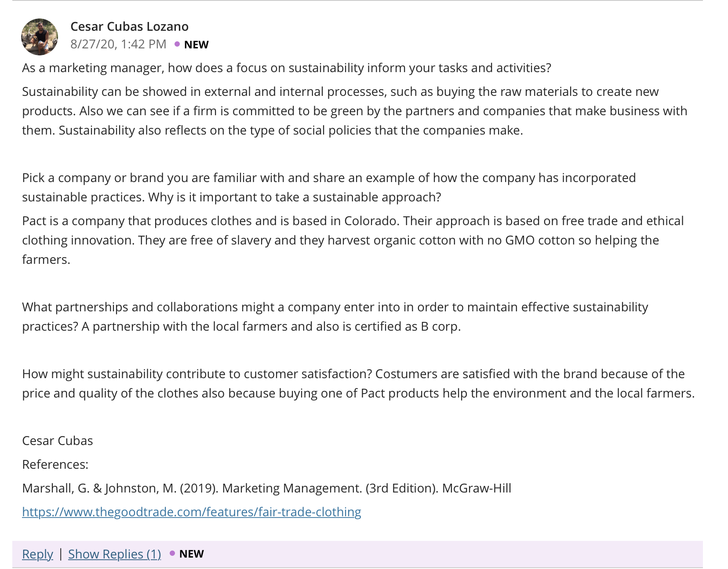This screenshot has height=569, width=728.
Task: Open the thegoodtrade.com fair-trade-clothing link
Action: pyautogui.click(x=192, y=512)
